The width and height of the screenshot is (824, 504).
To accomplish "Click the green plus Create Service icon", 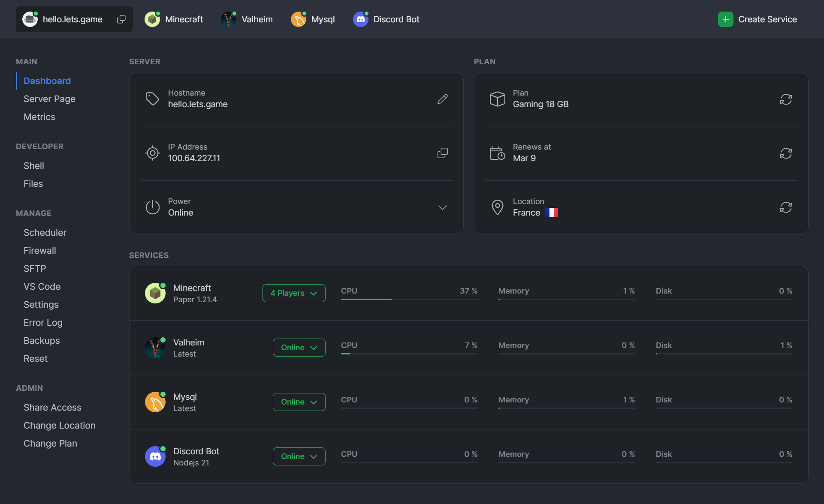I will click(725, 19).
